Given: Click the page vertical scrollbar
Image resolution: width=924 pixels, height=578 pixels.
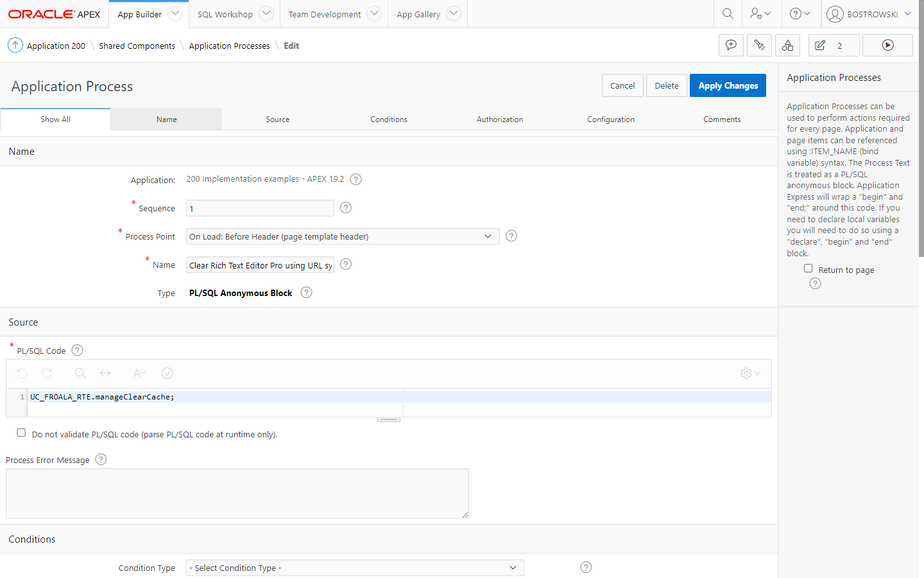Looking at the screenshot, I should tap(921, 128).
